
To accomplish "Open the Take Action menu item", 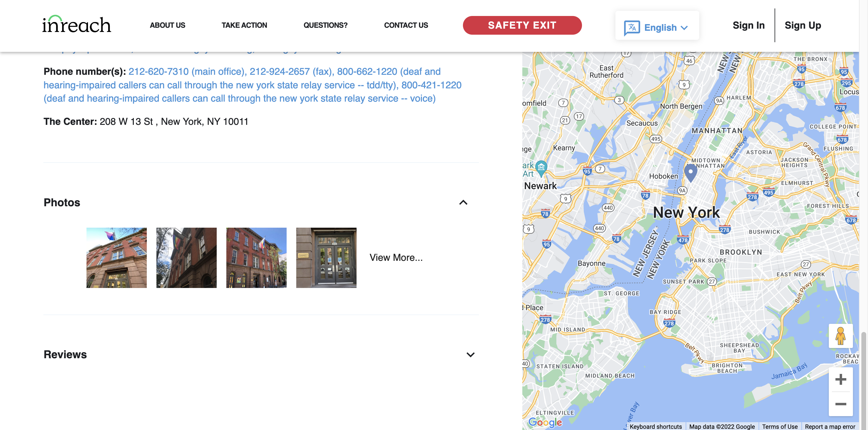I will coord(244,25).
